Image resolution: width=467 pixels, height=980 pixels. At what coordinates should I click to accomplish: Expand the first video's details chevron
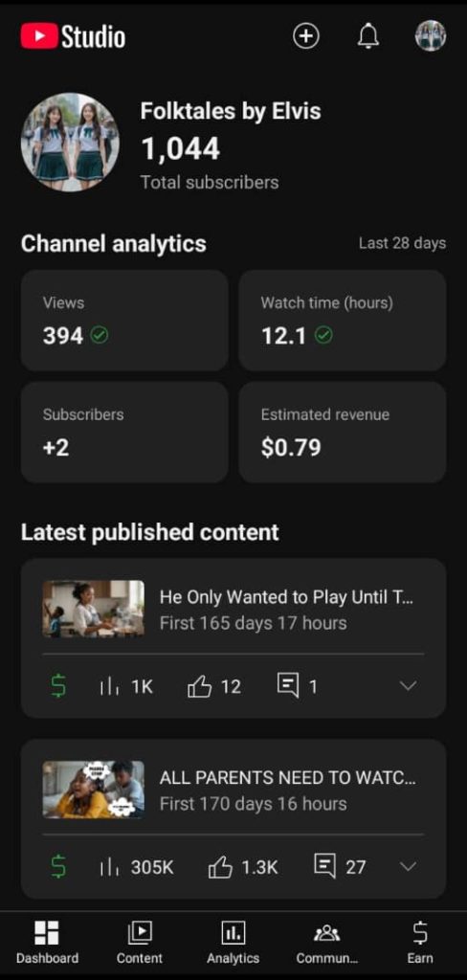[x=408, y=686]
